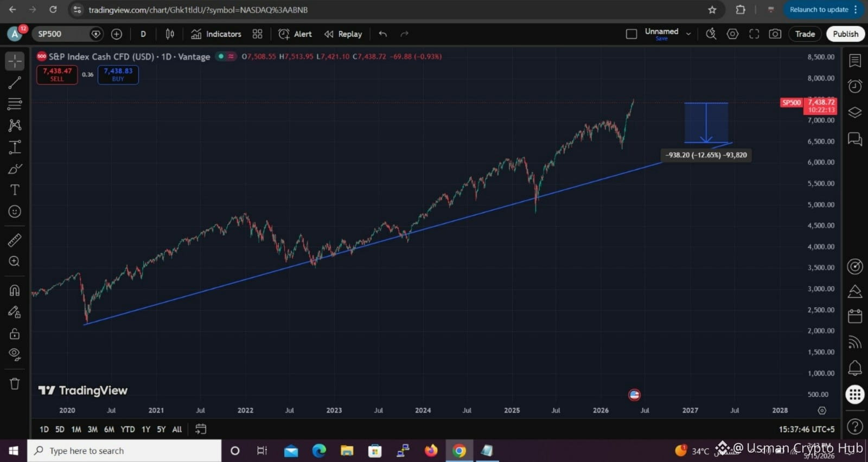Click the Windows Start button
Screen dimensions: 868x462
14,451
